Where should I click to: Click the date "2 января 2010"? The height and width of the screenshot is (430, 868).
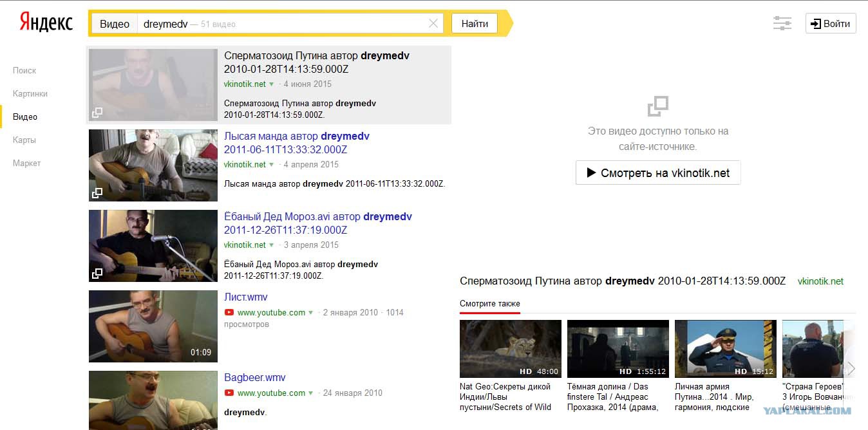[x=350, y=313]
